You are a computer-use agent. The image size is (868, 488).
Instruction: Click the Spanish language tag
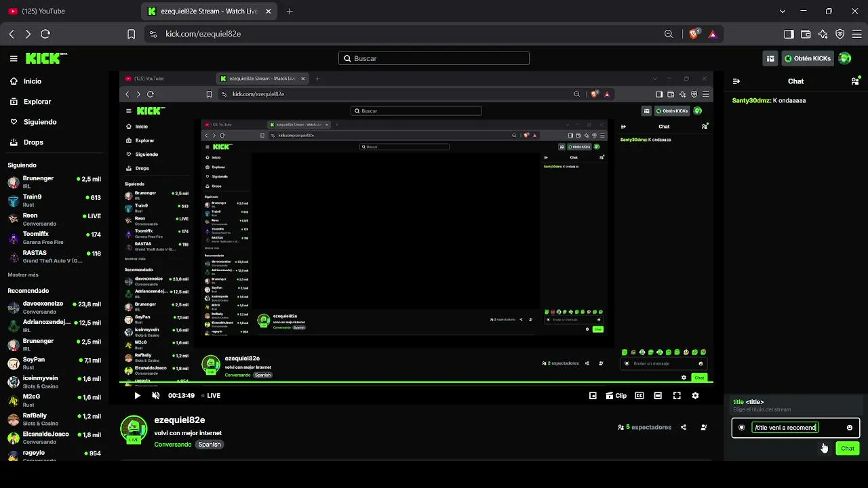[x=210, y=445]
